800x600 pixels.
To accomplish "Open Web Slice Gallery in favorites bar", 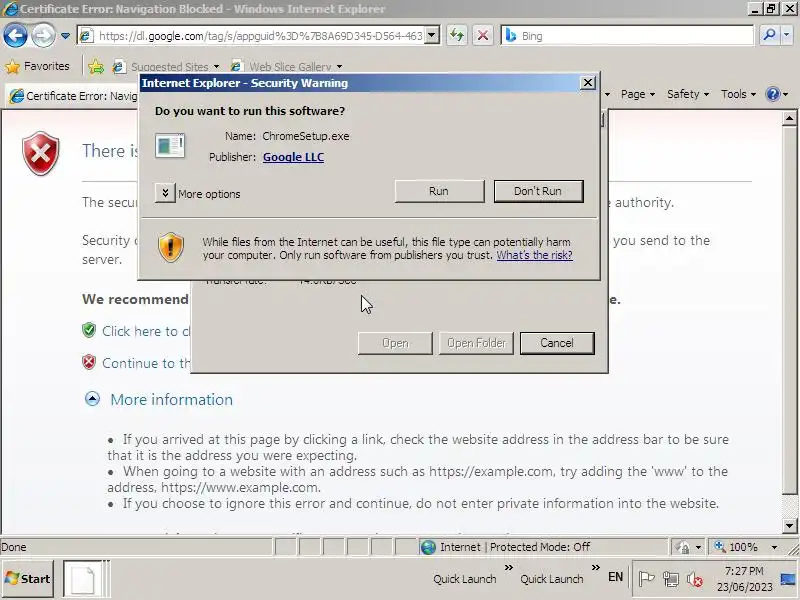I will click(x=287, y=67).
